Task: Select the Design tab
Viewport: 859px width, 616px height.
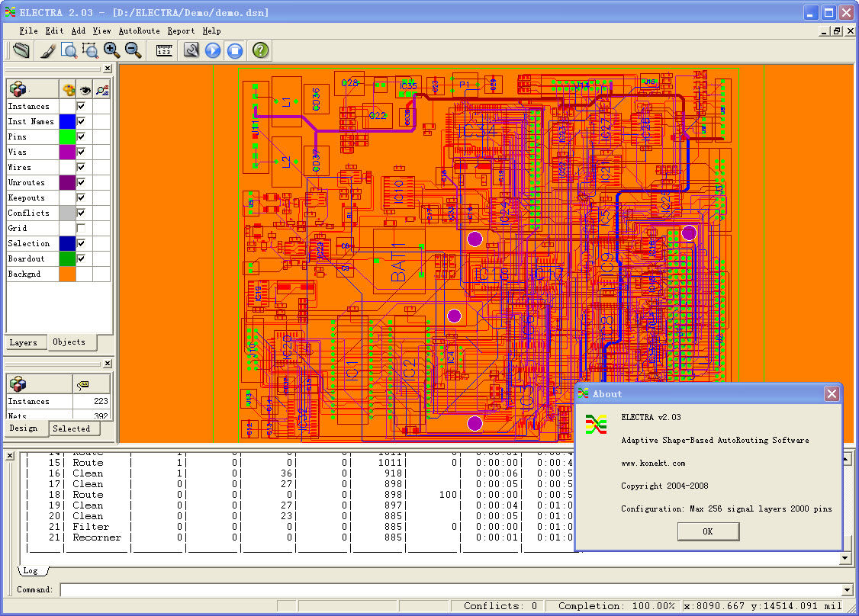Action: (x=24, y=428)
